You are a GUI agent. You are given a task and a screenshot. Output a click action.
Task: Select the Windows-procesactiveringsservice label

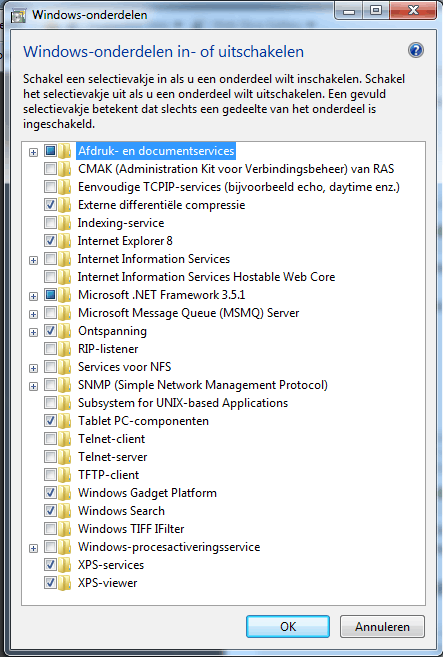point(169,547)
